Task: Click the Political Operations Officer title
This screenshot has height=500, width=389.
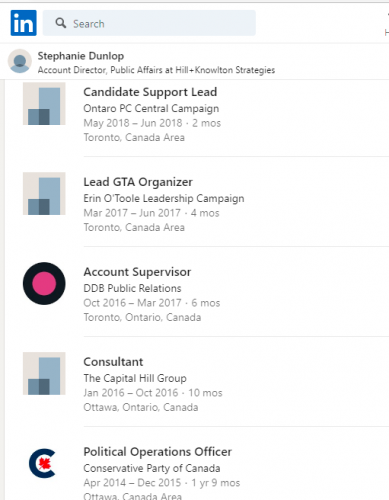Action: point(157,452)
